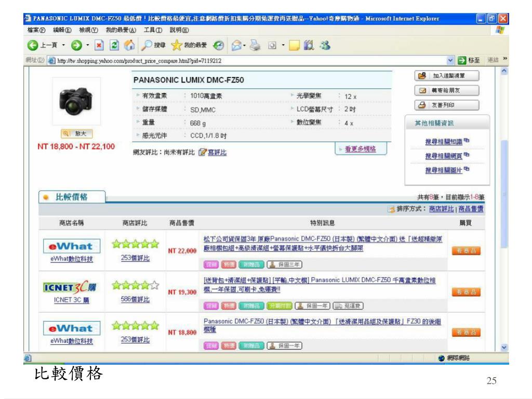Open the 搜尋相關知識 link
Viewport: 532px width, 399px height.
point(444,141)
